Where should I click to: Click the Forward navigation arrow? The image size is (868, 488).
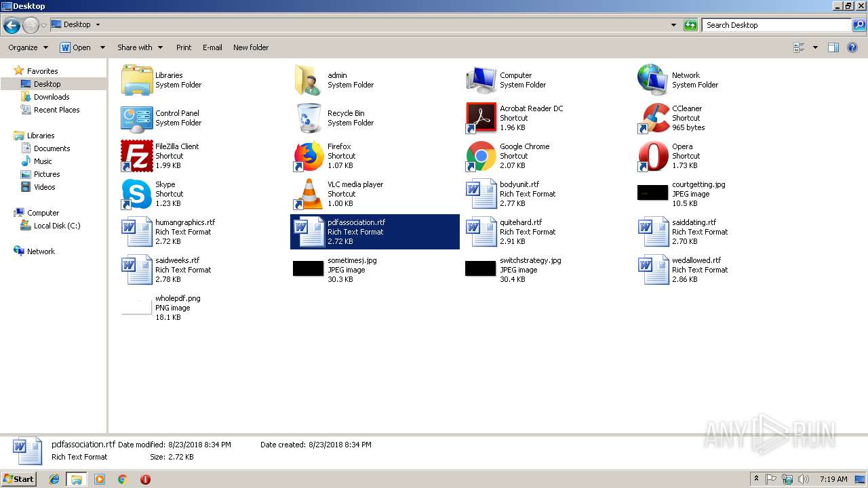pyautogui.click(x=31, y=26)
